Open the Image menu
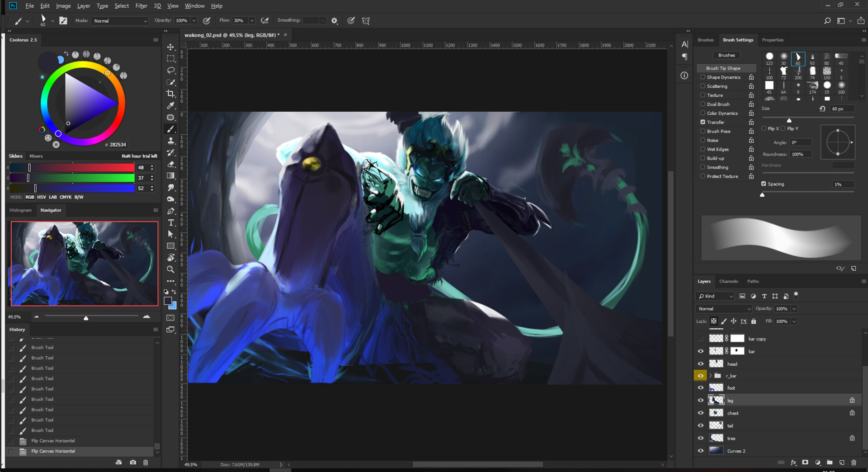This screenshot has width=868, height=472. [x=63, y=6]
